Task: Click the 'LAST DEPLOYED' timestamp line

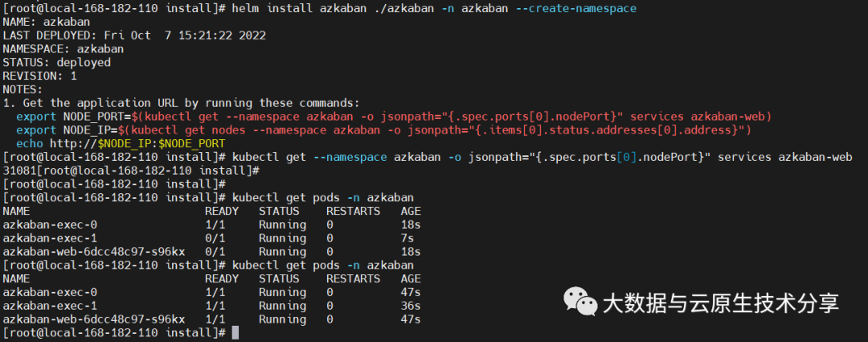Action: [133, 35]
